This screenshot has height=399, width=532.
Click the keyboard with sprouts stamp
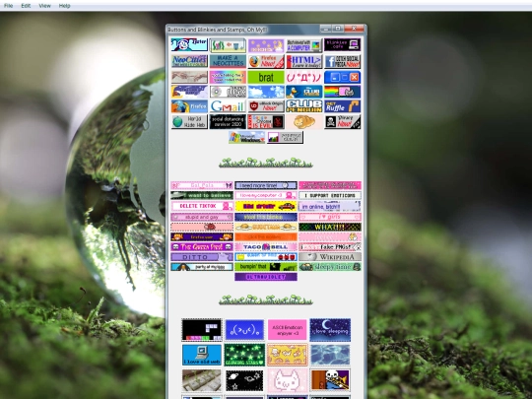[x=202, y=380]
